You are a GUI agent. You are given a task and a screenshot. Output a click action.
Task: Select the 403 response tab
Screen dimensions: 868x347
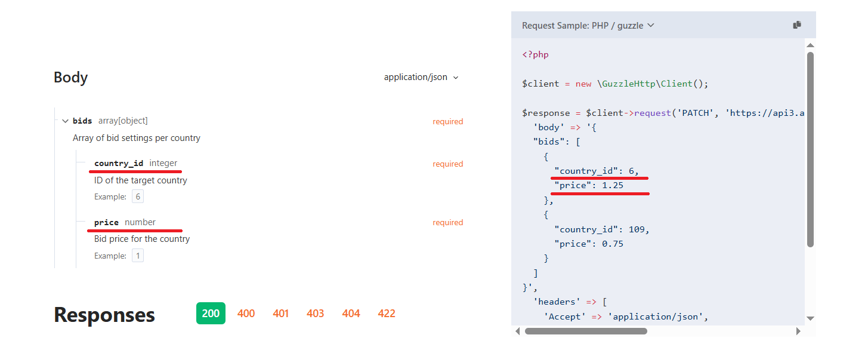(x=315, y=314)
